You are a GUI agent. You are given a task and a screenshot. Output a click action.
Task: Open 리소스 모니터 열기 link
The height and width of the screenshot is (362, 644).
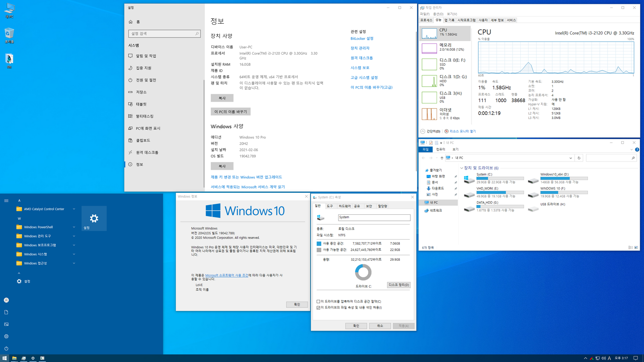point(463,131)
